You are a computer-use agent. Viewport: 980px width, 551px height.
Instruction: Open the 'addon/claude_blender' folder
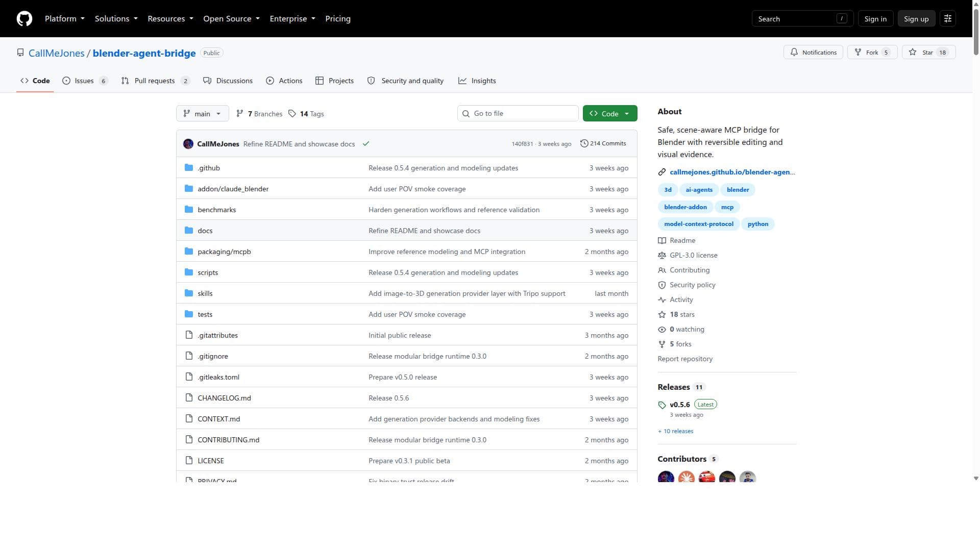[233, 189]
